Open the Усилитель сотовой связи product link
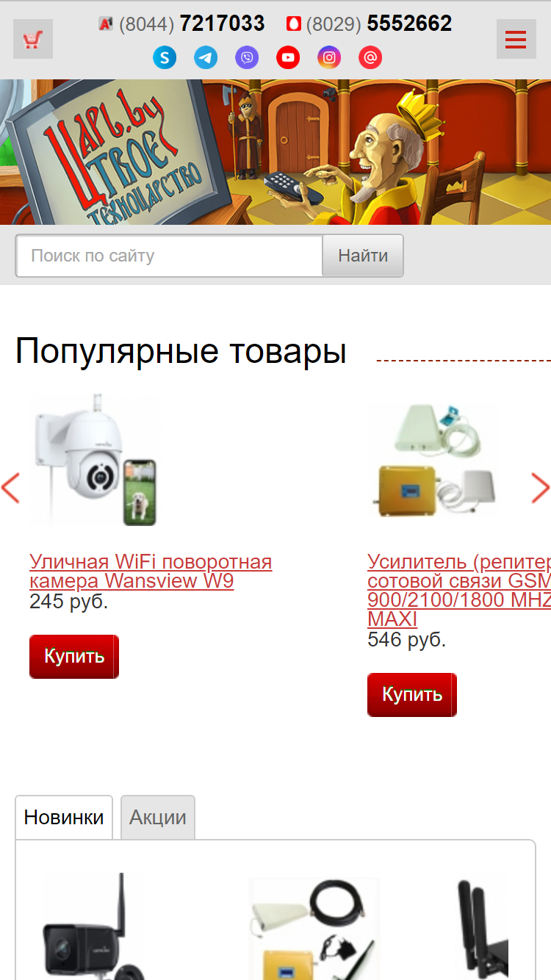551x980 pixels. click(x=459, y=591)
